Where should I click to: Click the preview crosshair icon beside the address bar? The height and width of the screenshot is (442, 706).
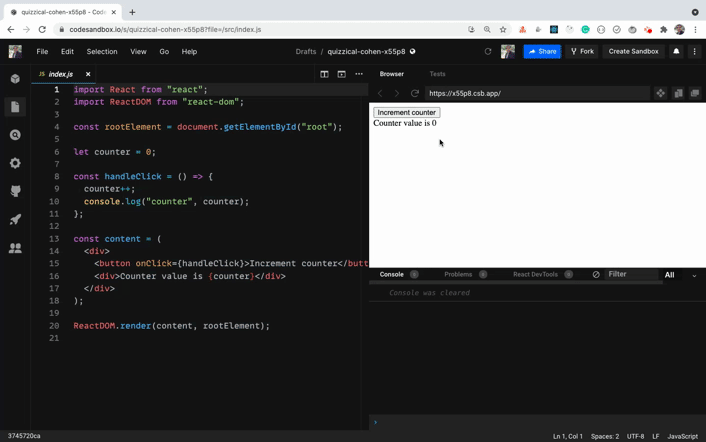click(661, 93)
